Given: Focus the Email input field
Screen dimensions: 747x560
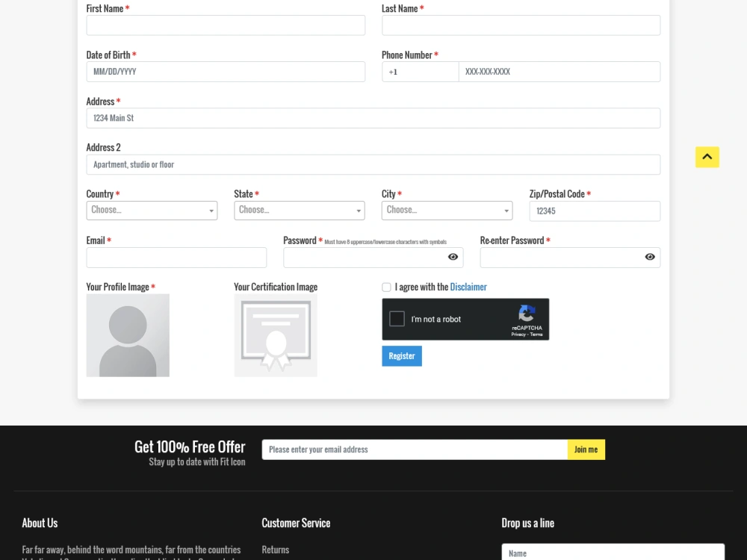Looking at the screenshot, I should point(176,258).
